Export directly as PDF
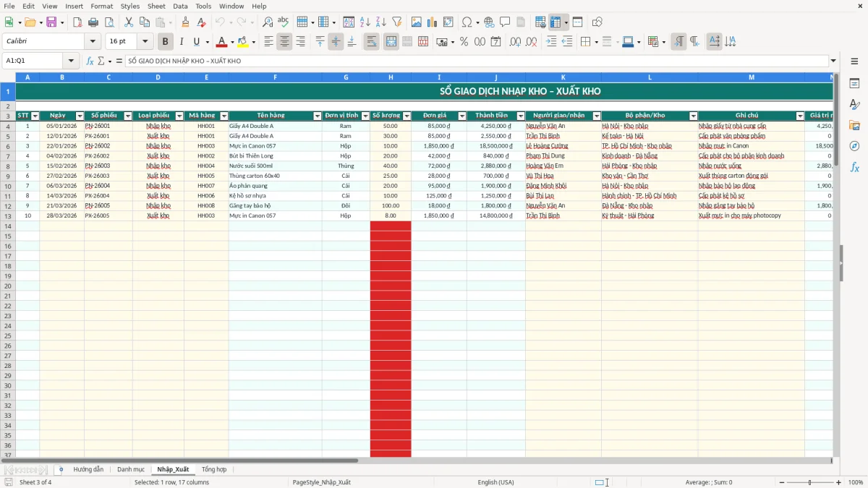This screenshot has width=868, height=488. click(77, 22)
